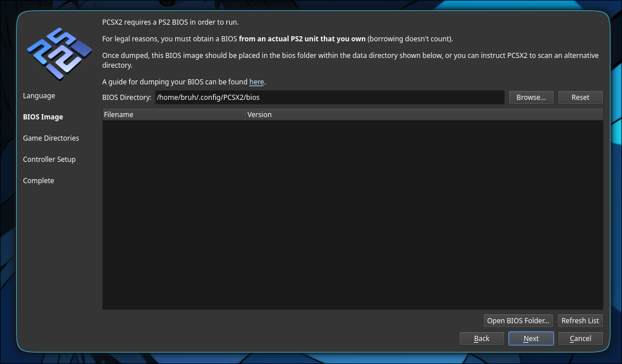Reset the BIOS directory to default

tap(580, 97)
